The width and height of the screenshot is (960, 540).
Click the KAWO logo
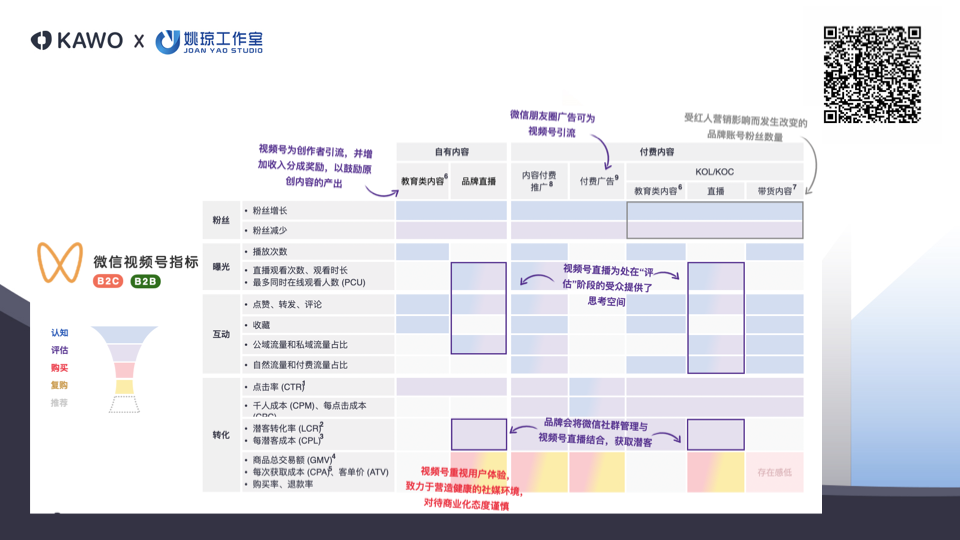pyautogui.click(x=77, y=40)
